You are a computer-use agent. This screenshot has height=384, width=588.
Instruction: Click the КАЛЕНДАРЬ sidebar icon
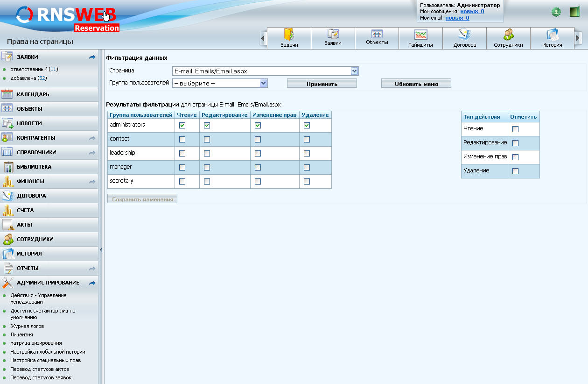[x=7, y=94]
